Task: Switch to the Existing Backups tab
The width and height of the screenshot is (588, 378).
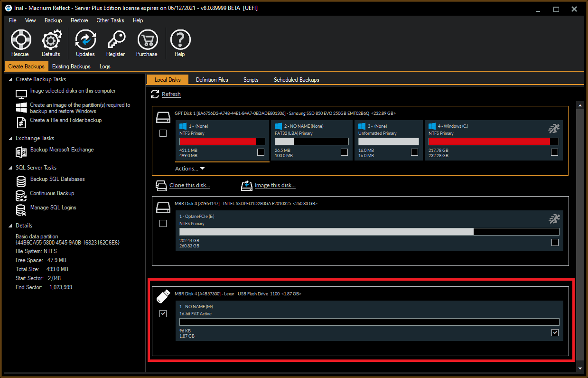Action: (x=71, y=66)
